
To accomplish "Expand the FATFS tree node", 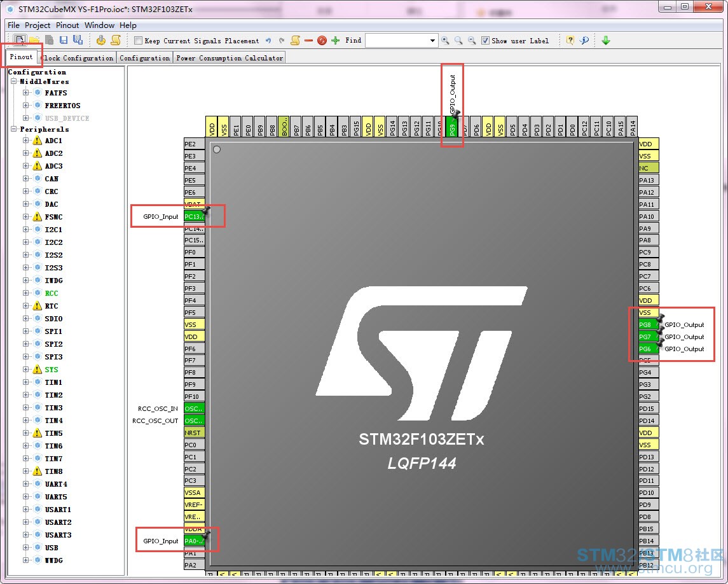I will 26,92.
